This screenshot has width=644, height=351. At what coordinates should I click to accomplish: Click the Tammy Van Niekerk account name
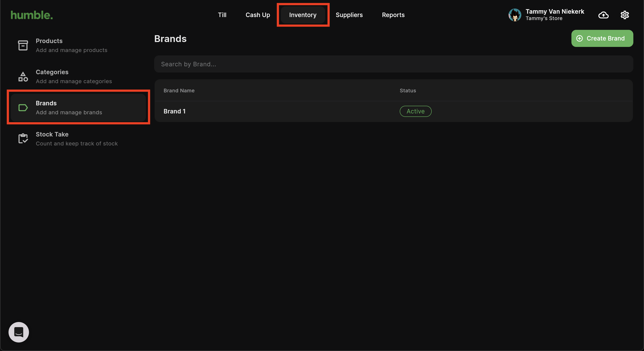click(555, 12)
